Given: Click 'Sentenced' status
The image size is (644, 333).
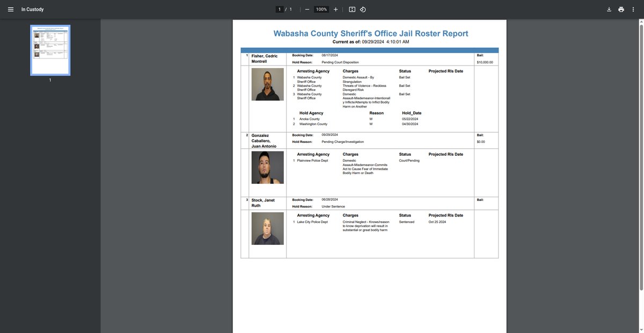Looking at the screenshot, I should (407, 222).
